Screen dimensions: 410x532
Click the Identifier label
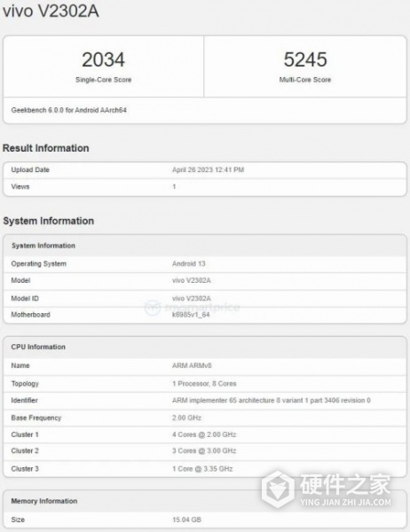(x=25, y=401)
